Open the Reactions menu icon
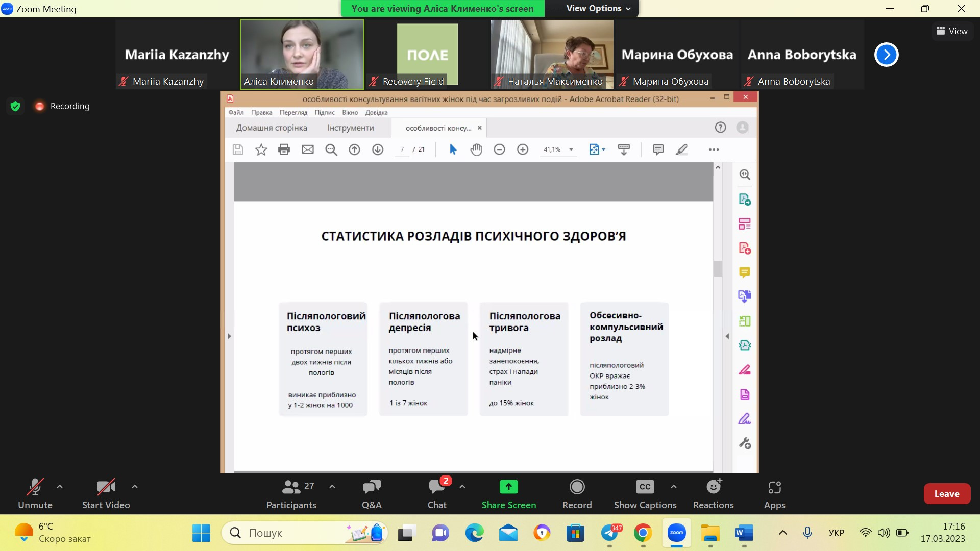 click(x=713, y=488)
